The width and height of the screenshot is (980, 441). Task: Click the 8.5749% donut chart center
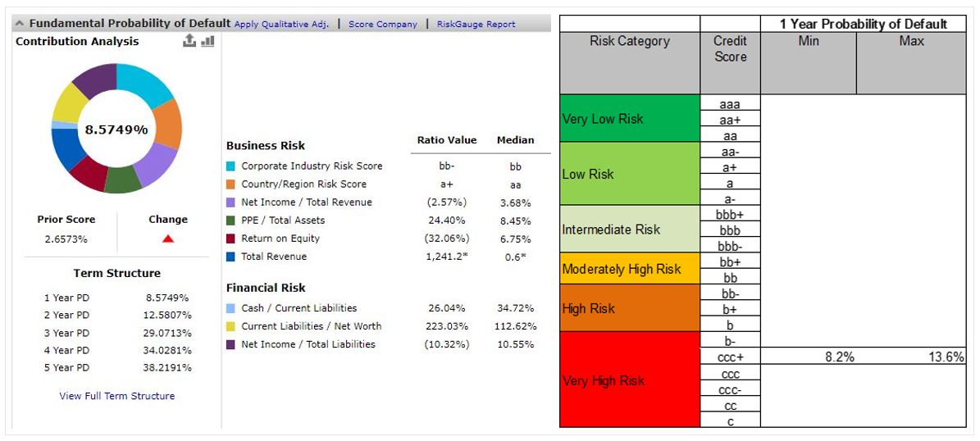[116, 130]
